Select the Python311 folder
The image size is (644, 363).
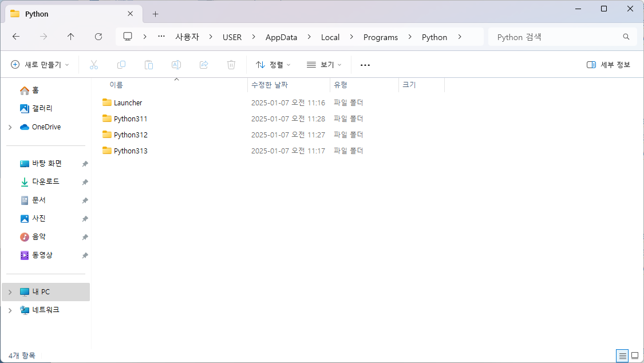pyautogui.click(x=124, y=119)
